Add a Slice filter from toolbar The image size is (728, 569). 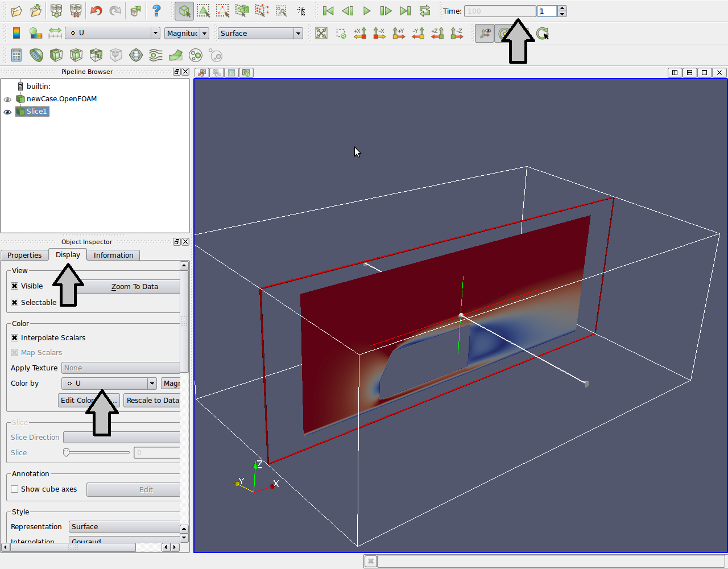point(76,55)
